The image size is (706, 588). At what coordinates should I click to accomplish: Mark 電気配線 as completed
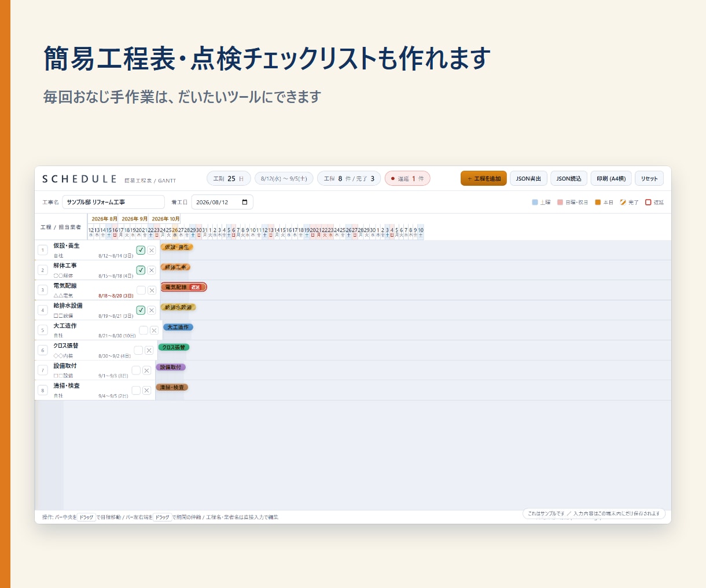click(x=141, y=290)
